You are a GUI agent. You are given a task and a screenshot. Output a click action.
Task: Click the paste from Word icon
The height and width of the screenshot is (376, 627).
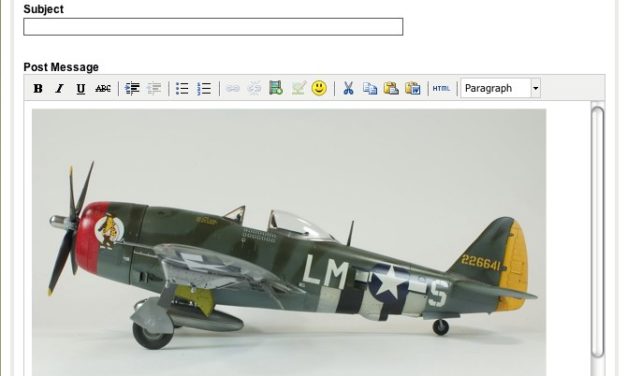pos(413,88)
